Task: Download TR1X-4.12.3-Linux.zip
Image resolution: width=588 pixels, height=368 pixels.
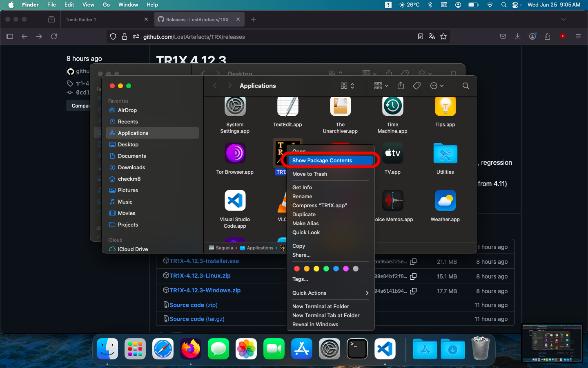Action: (x=200, y=276)
